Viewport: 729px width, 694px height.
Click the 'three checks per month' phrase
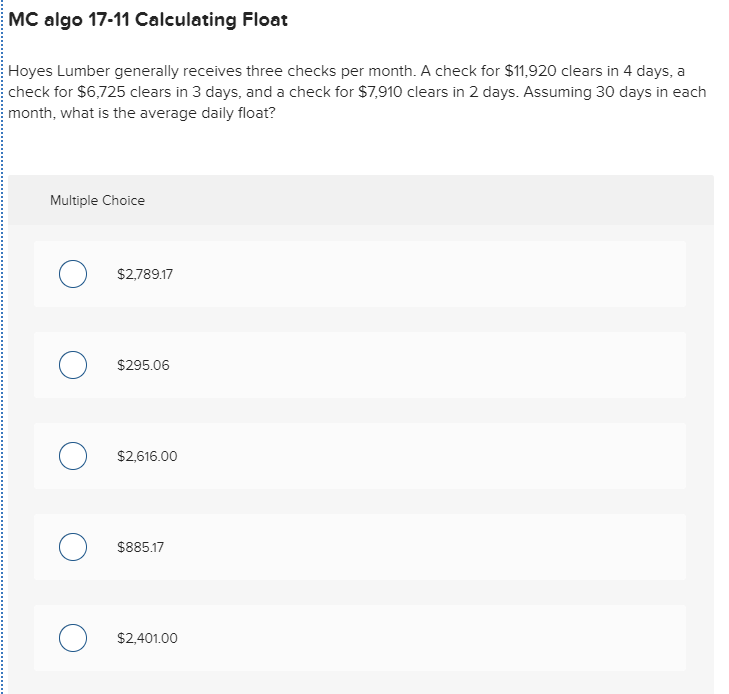coord(329,71)
